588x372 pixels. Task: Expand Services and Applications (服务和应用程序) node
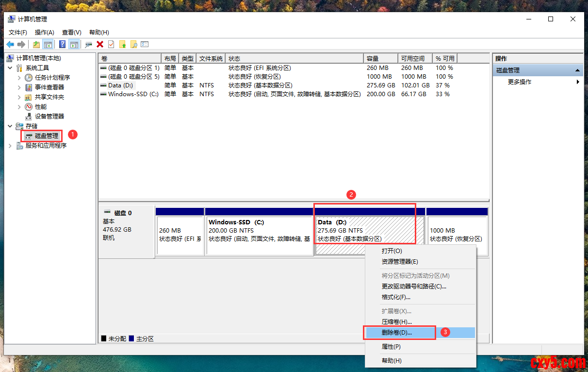click(10, 146)
